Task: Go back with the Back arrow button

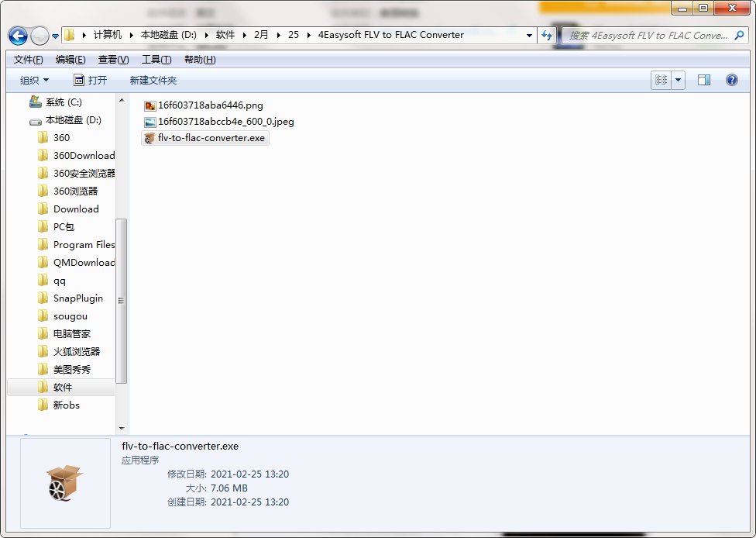Action: (19, 36)
